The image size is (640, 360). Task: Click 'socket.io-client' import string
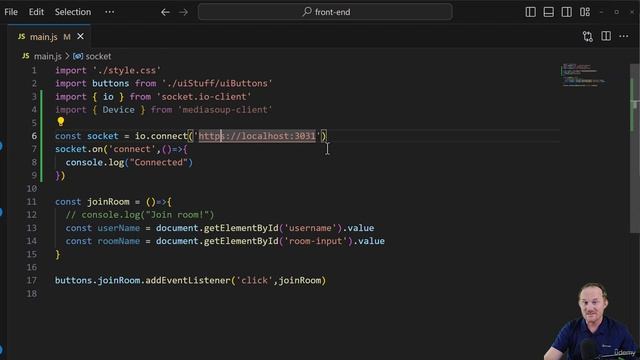tap(204, 97)
